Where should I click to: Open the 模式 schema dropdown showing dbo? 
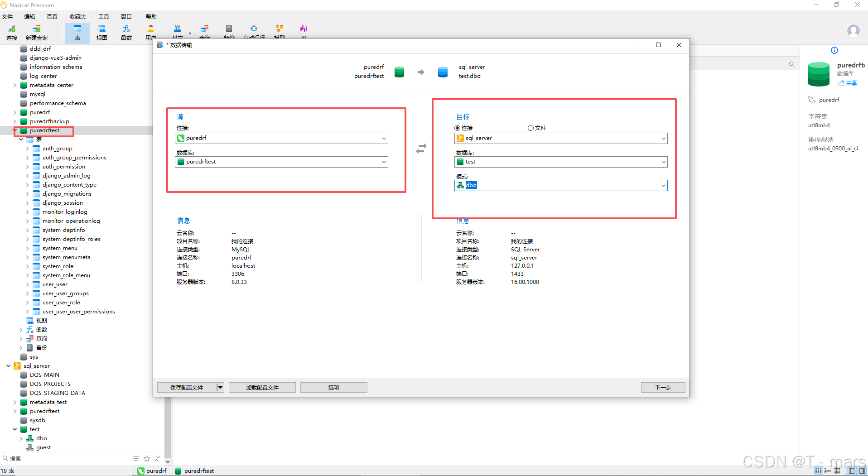(x=561, y=185)
